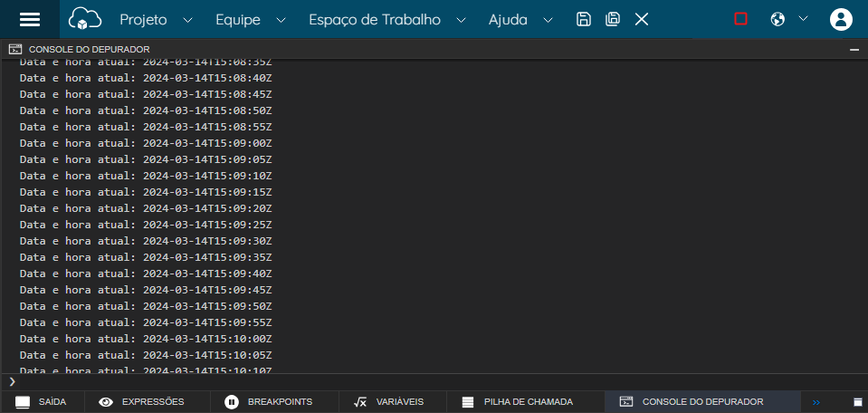
Task: Switch to the Pilha de Chamada tab
Action: [525, 402]
